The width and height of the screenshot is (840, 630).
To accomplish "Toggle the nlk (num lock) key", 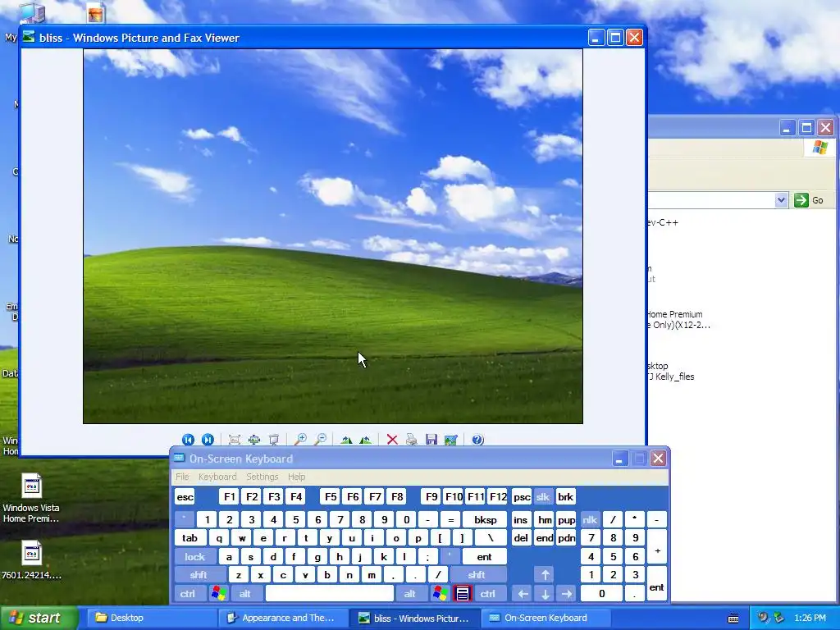I will pyautogui.click(x=590, y=519).
